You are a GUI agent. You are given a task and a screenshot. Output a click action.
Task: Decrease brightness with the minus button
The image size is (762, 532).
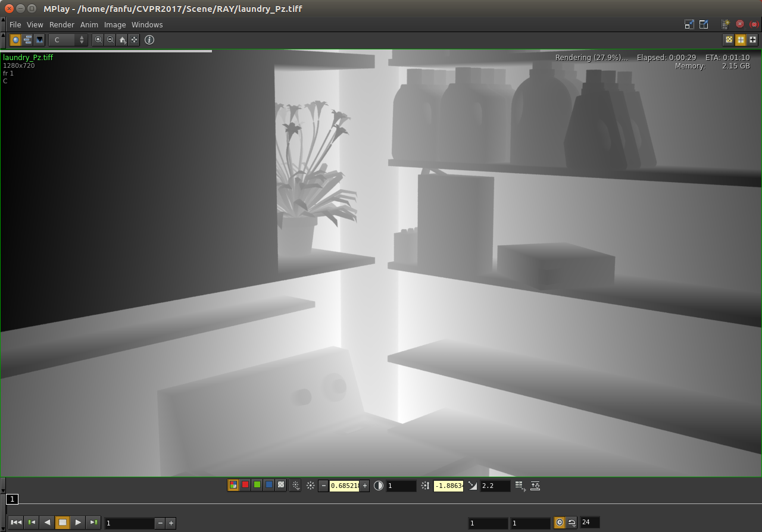323,486
